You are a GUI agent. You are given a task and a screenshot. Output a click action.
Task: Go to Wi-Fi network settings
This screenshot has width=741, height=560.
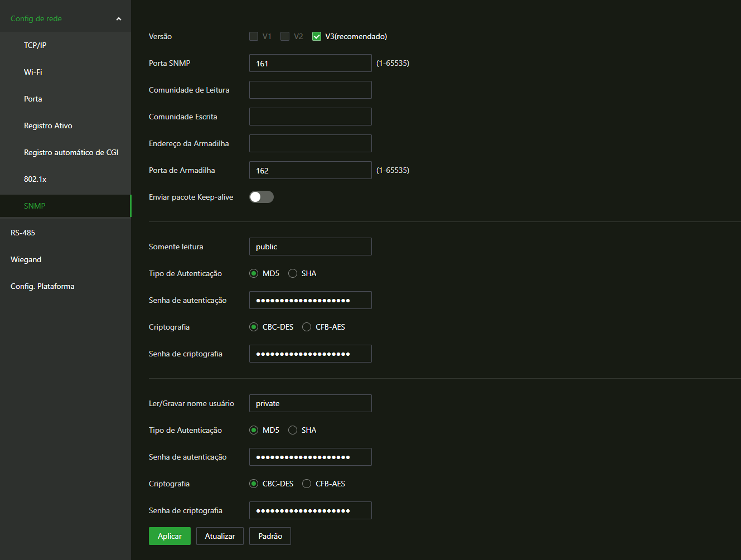(x=33, y=72)
